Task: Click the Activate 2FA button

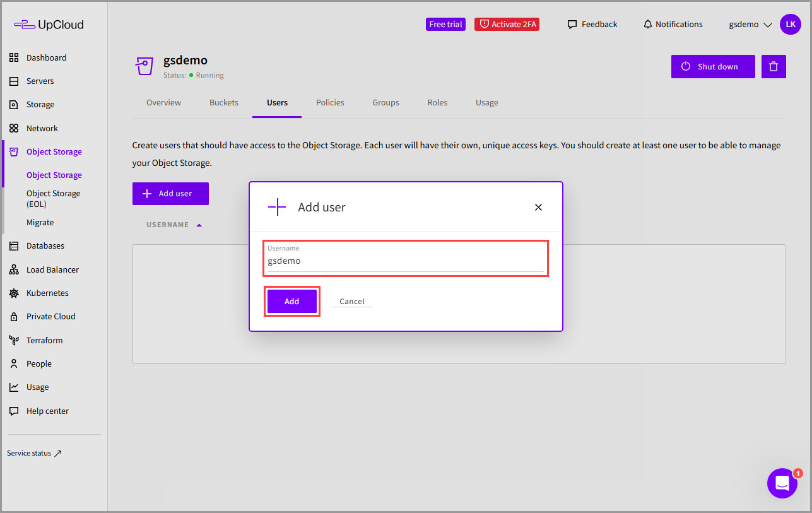Action: pos(507,25)
